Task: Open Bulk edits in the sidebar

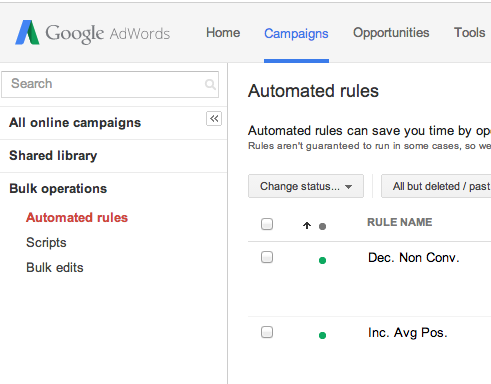Action: pos(55,267)
